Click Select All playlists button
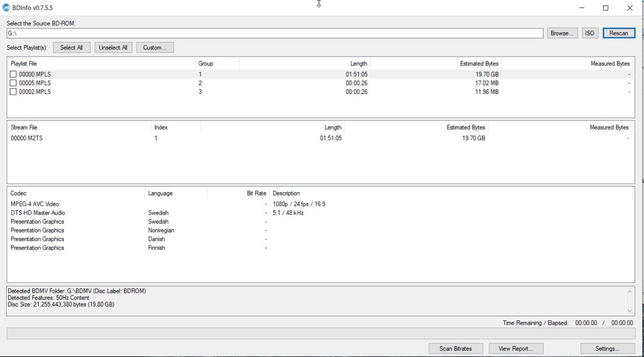This screenshot has width=644, height=357. [x=71, y=47]
